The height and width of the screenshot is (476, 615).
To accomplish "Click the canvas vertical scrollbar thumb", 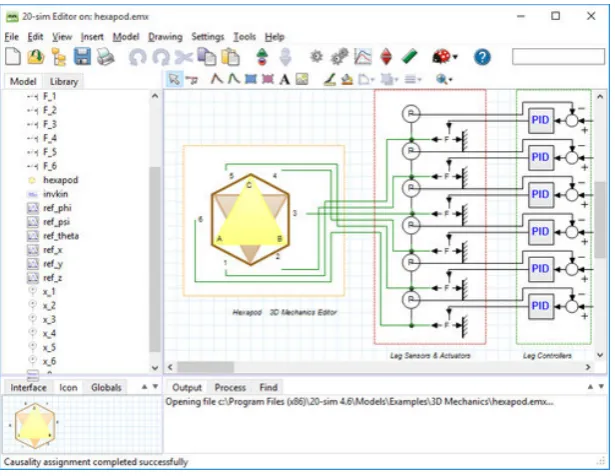I will [x=600, y=220].
